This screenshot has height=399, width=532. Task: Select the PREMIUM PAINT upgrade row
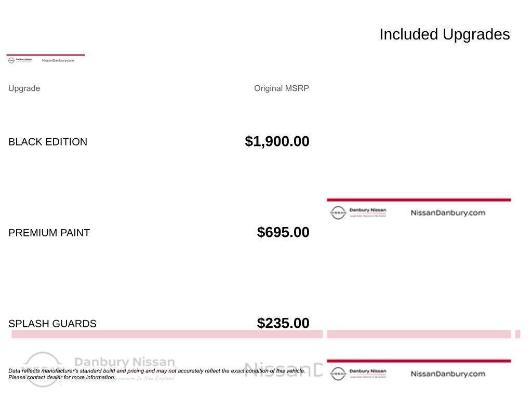(x=49, y=233)
